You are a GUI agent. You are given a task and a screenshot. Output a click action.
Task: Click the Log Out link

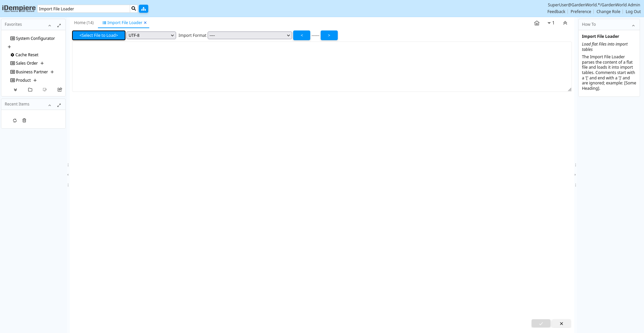pos(633,12)
